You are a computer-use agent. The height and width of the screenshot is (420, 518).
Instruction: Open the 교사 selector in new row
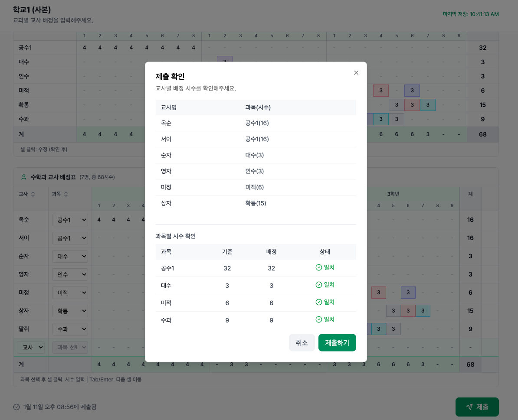[x=30, y=347]
